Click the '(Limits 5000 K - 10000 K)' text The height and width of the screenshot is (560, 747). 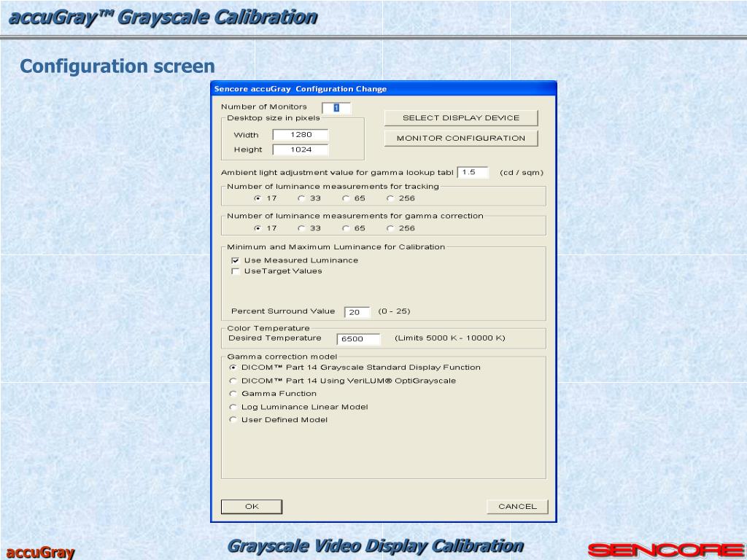[449, 338]
